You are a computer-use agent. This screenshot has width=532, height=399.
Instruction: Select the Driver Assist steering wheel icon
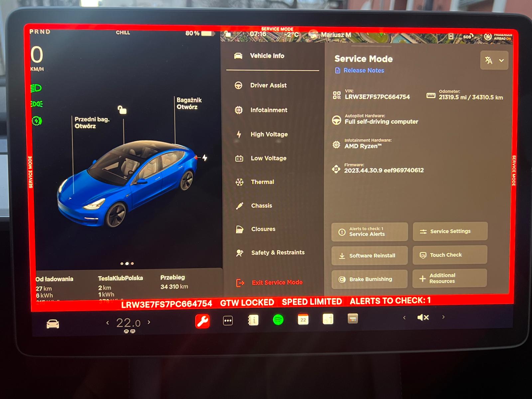click(239, 85)
